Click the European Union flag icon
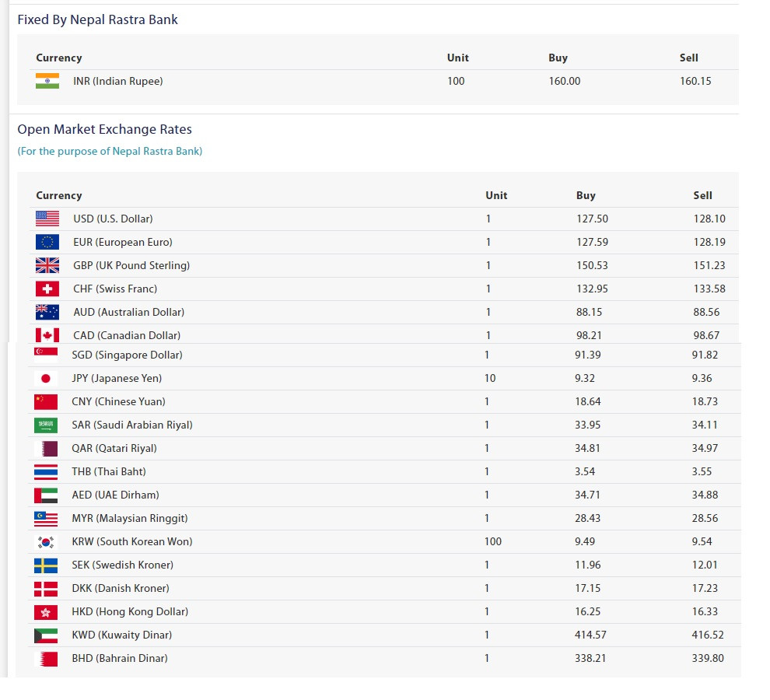Image resolution: width=770 pixels, height=700 pixels. pyautogui.click(x=47, y=242)
